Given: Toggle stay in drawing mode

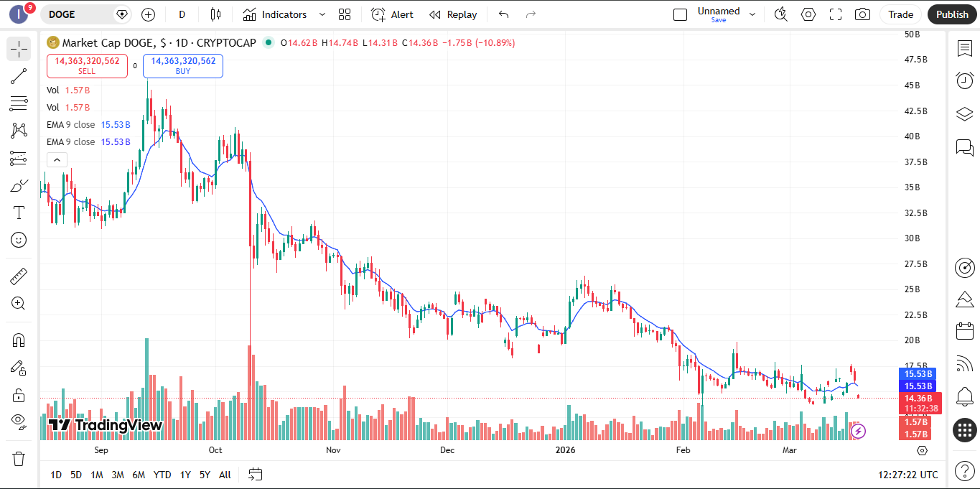Looking at the screenshot, I should pos(19,368).
